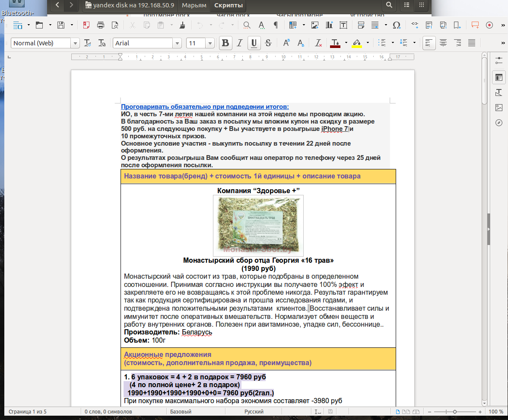Clear direct formatting icon
The image size is (508, 420).
tap(318, 43)
